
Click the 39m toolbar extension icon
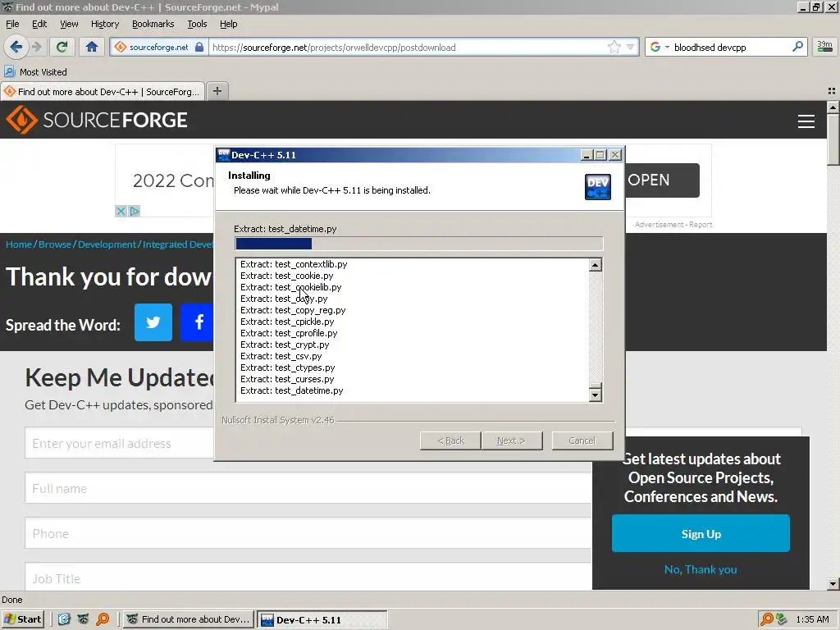(824, 47)
